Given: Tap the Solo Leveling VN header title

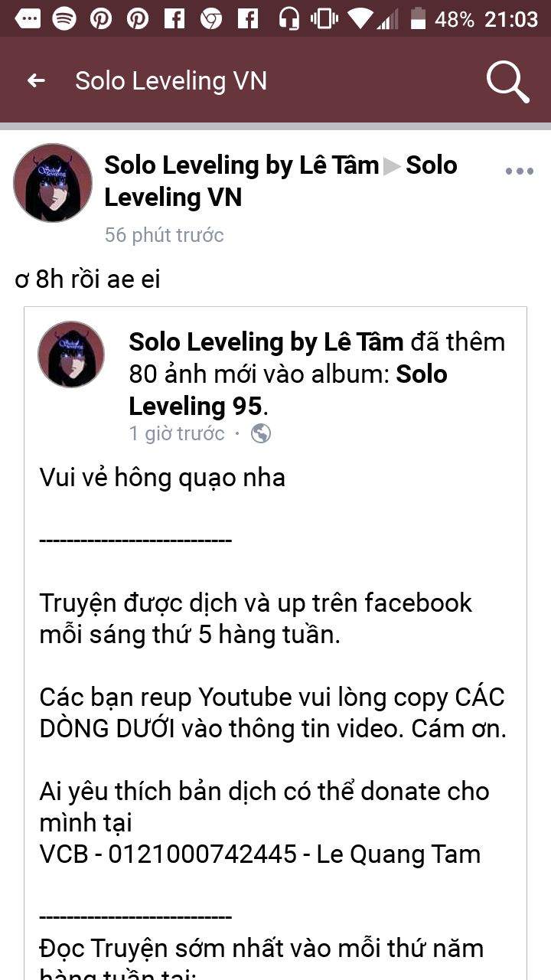Looking at the screenshot, I should 171,81.
